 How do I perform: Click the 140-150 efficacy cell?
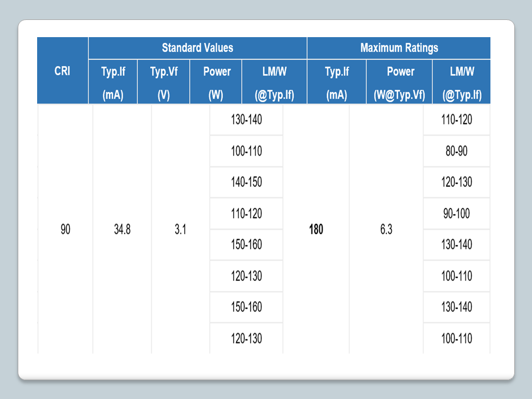pyautogui.click(x=247, y=182)
